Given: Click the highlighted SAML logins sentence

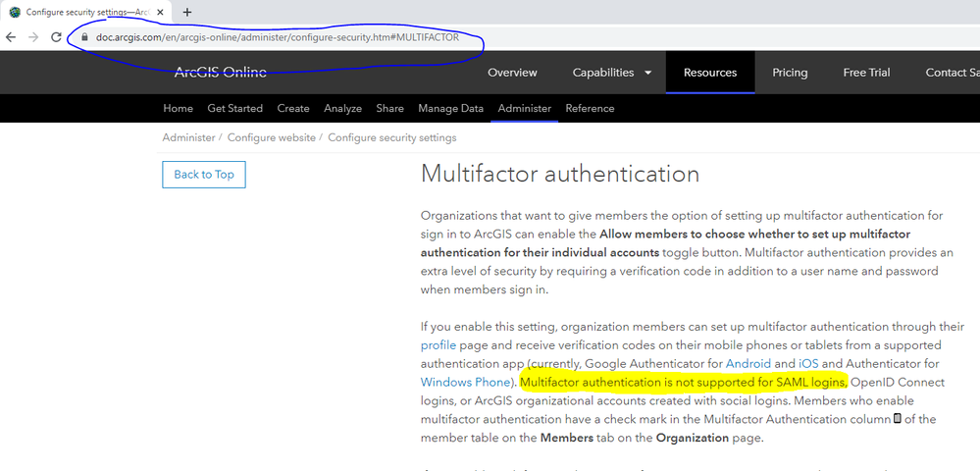Looking at the screenshot, I should [683, 382].
